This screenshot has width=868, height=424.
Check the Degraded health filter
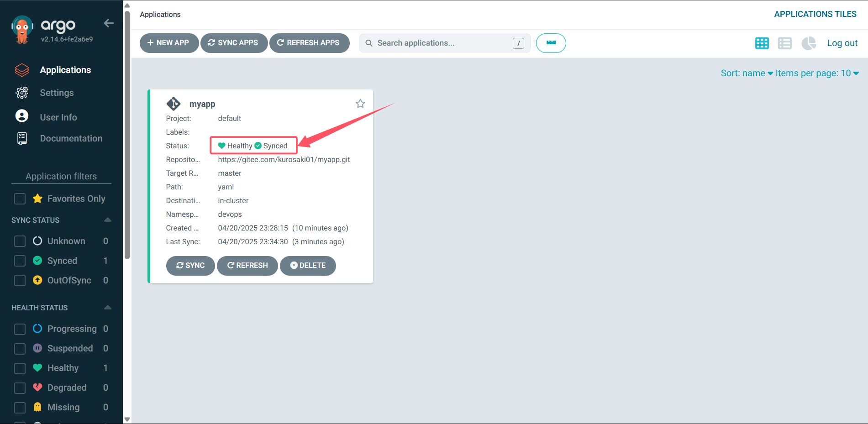pyautogui.click(x=20, y=388)
